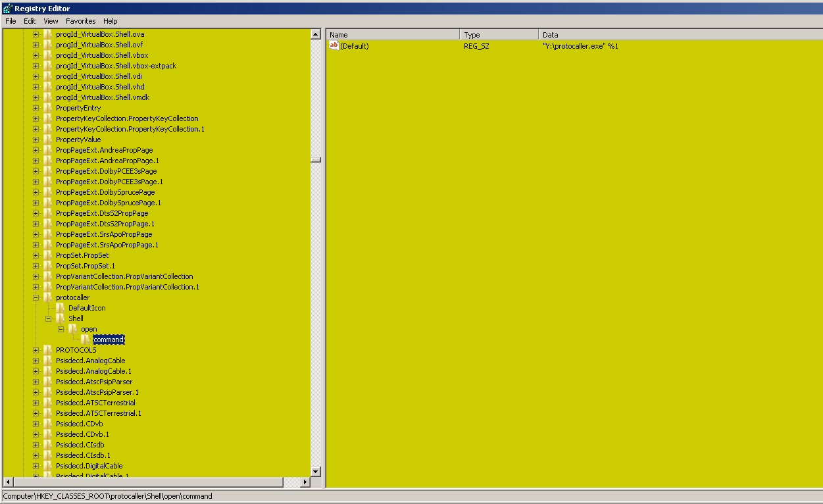Select PropPageExt.DolbySprucePage.1 key

coord(109,203)
